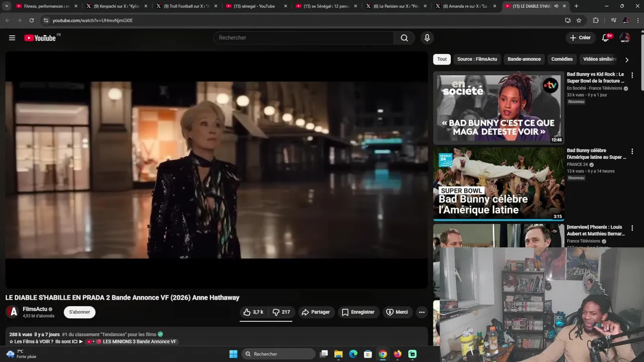Screen dimensions: 644x362
Task: Switch to Kenpachi sur X tab
Action: tap(116, 6)
